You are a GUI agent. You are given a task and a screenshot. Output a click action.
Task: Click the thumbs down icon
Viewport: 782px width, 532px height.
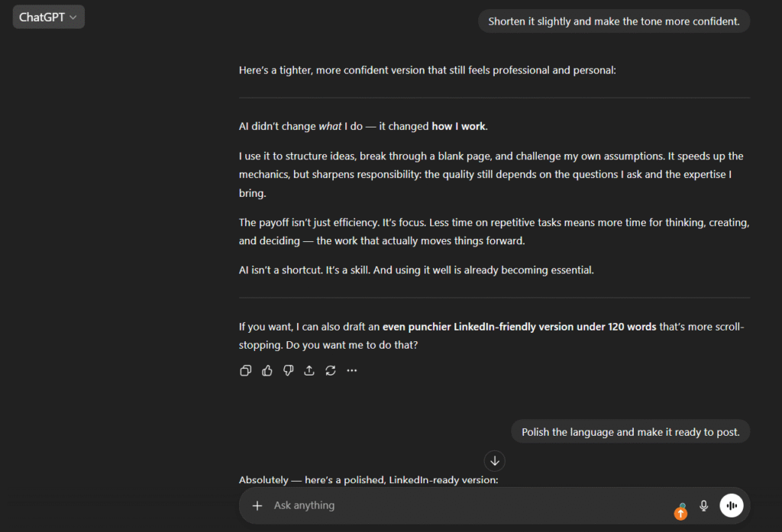point(288,371)
